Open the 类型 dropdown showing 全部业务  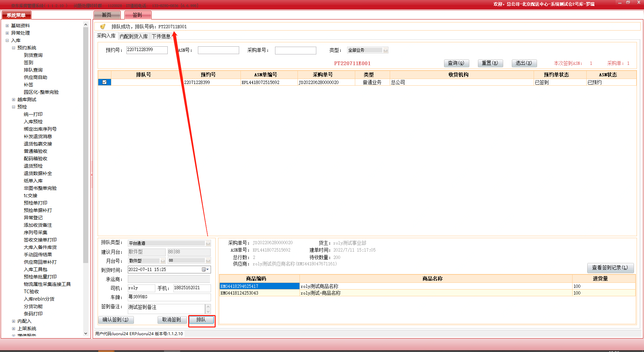(x=385, y=50)
